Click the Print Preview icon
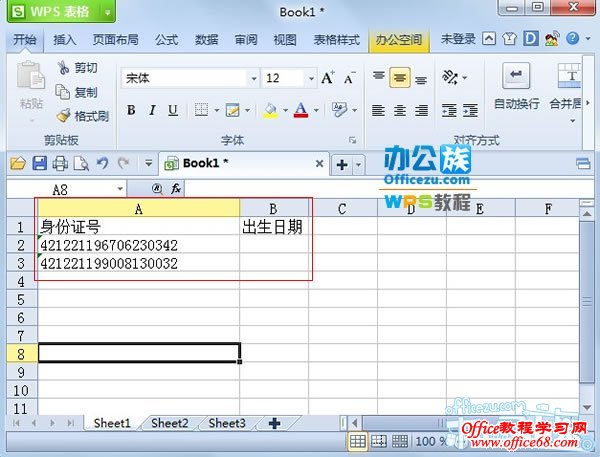 [81, 163]
